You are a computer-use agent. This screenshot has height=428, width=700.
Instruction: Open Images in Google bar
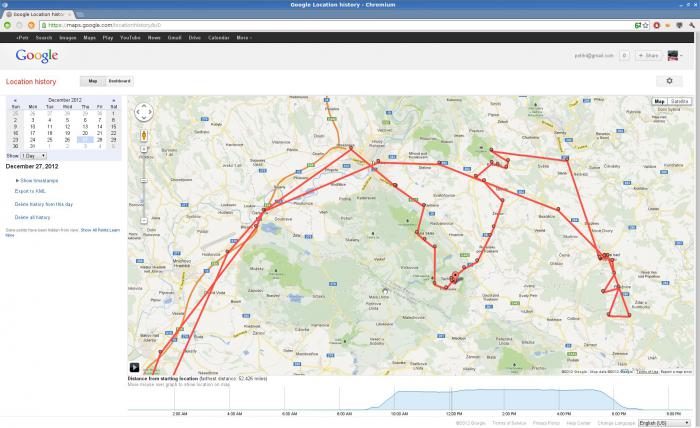tap(68, 38)
